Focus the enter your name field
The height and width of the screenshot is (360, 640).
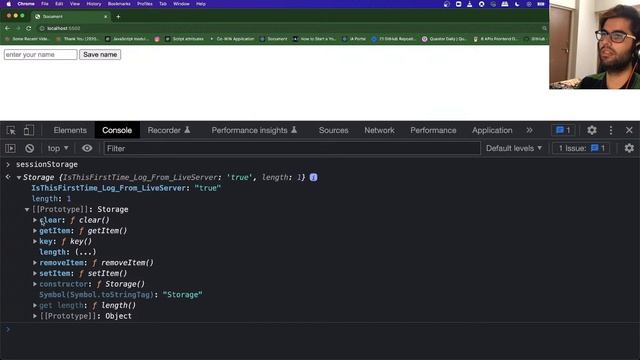point(40,55)
